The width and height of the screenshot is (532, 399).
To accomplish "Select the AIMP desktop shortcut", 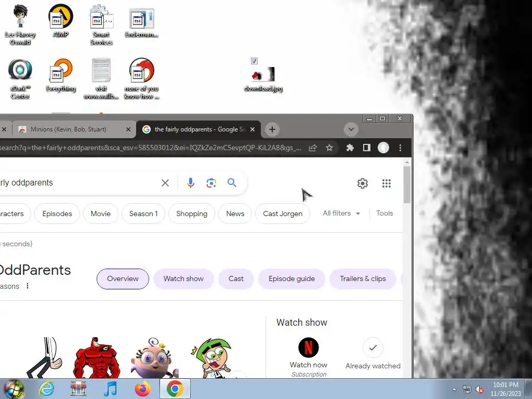I will (61, 21).
